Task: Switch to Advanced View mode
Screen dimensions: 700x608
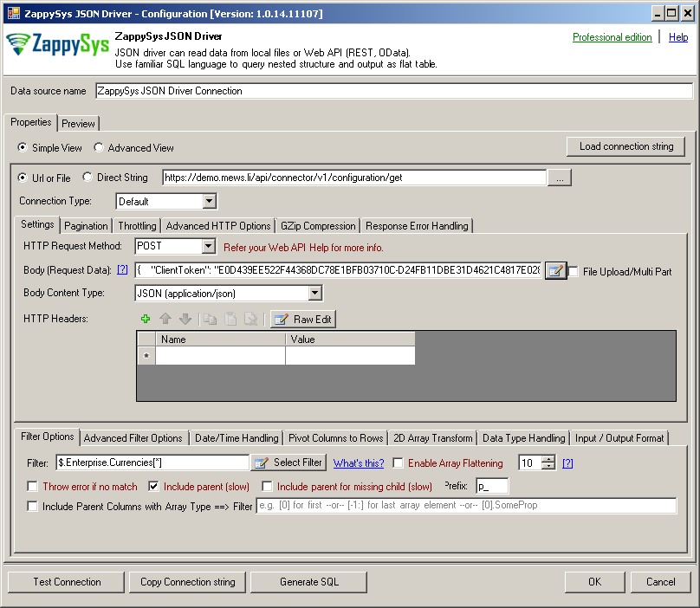Action: pyautogui.click(x=98, y=147)
